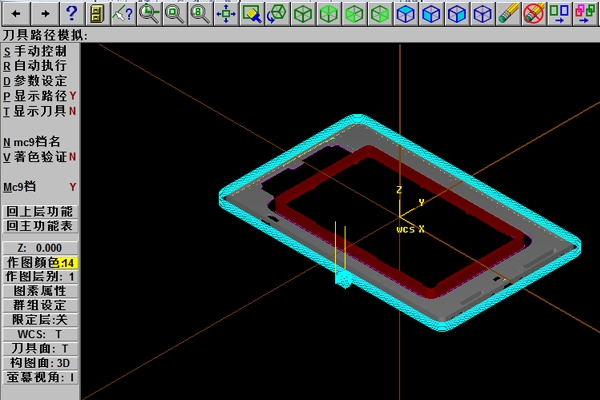Click the red prohibition circle toolbar icon
600x400 pixels.
533,13
